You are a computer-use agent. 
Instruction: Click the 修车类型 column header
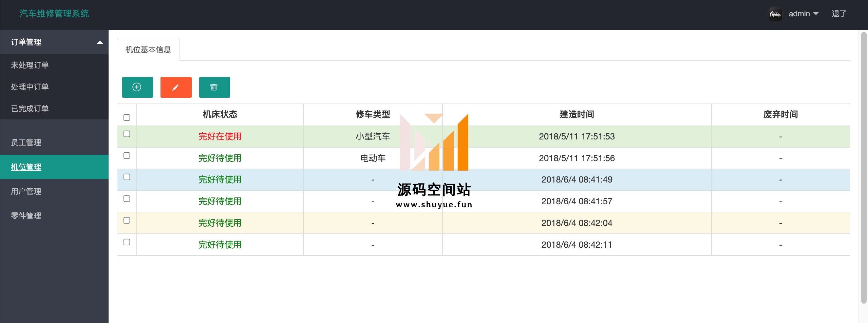(x=373, y=115)
